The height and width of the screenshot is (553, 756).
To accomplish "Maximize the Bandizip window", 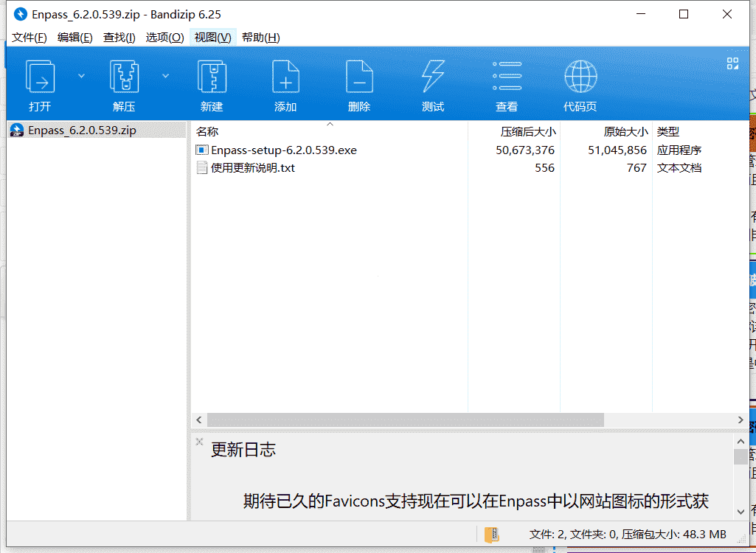I will coord(684,14).
